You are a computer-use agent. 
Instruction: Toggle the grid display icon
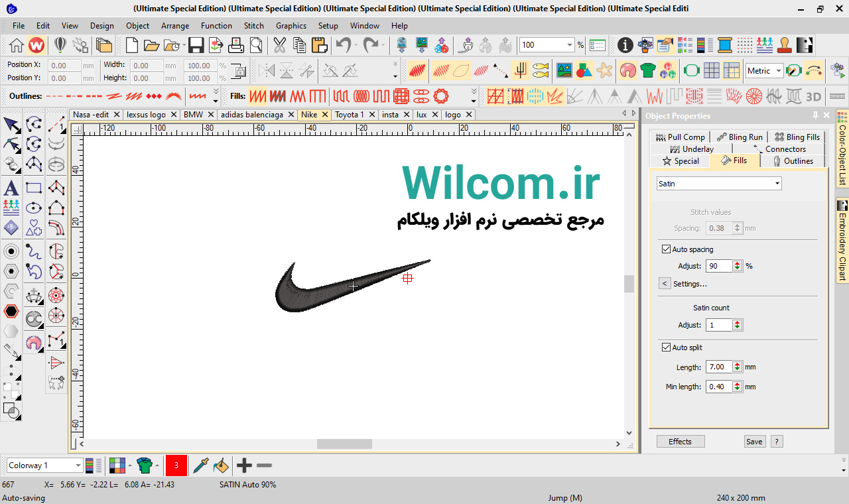click(711, 70)
